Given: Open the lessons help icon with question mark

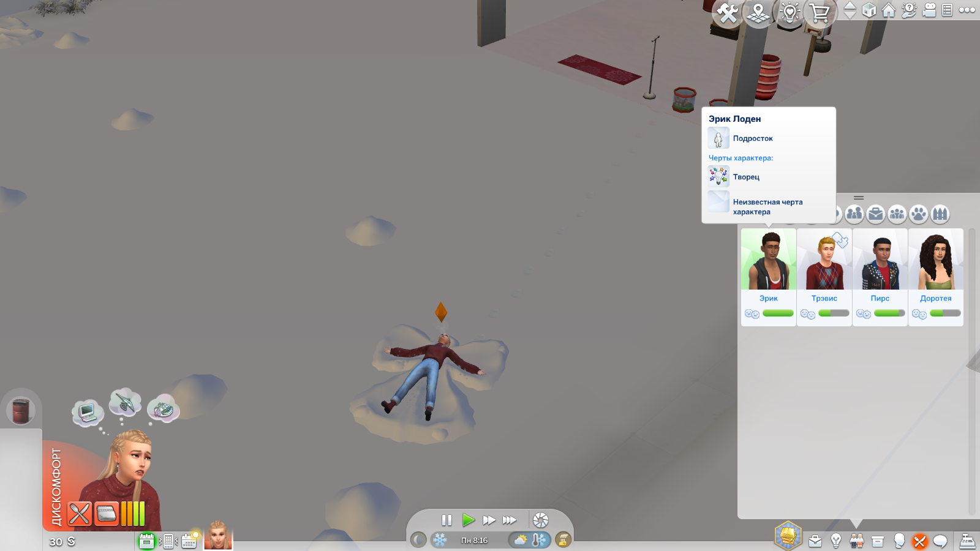Looking at the screenshot, I should 909,10.
